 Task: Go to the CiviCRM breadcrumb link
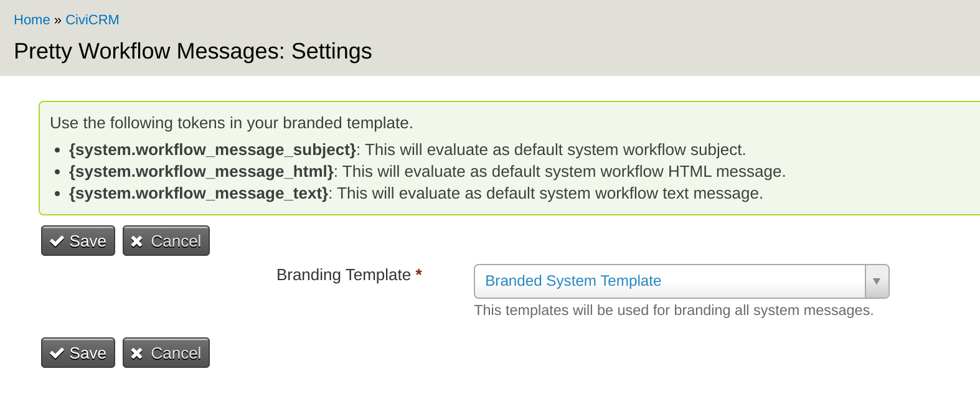tap(92, 20)
